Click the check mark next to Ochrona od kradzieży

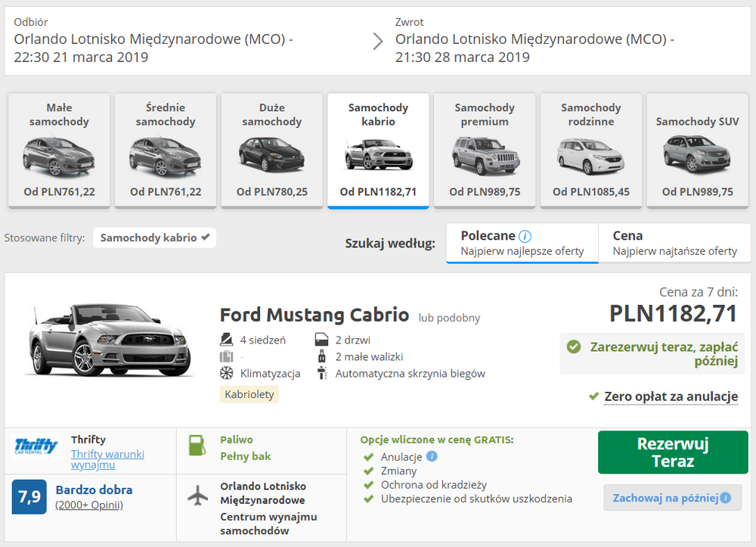[369, 485]
